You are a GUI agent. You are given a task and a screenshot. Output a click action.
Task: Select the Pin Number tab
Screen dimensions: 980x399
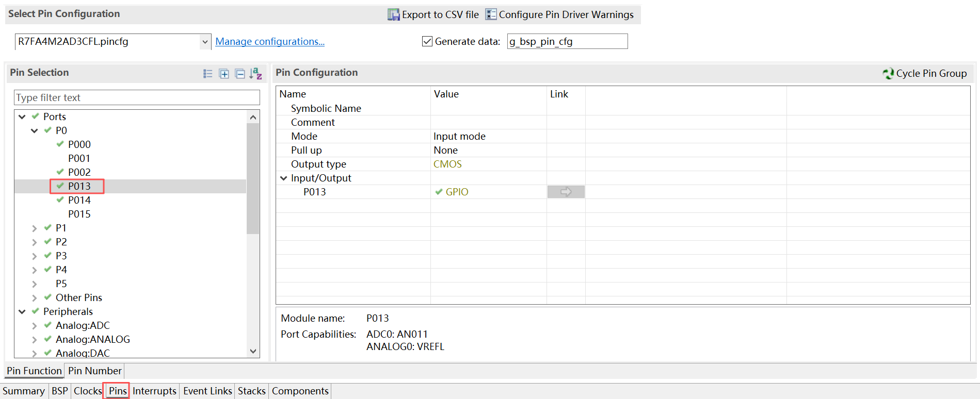95,371
